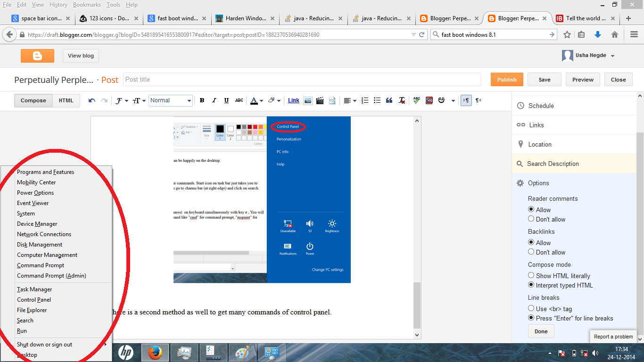Click the orange Publish button

click(507, 80)
